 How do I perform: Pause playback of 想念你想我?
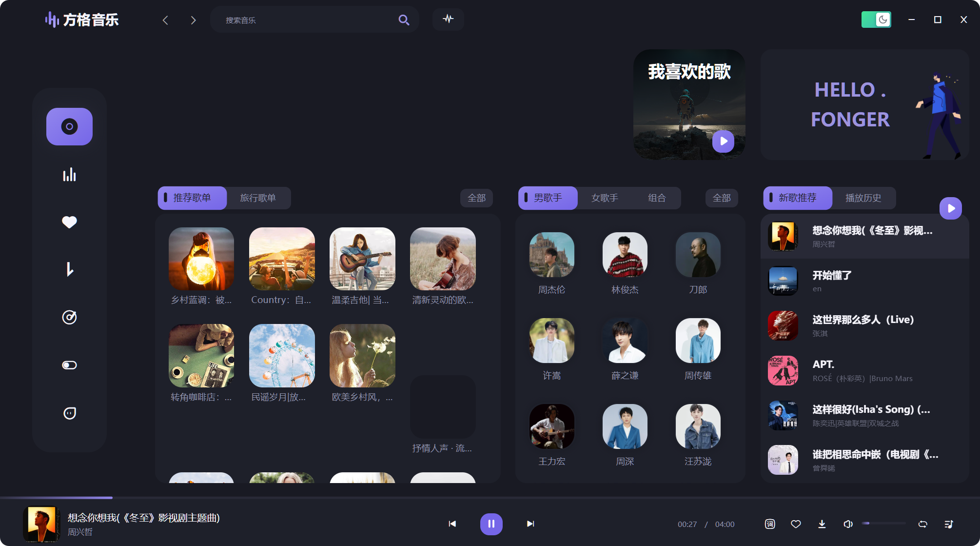click(491, 524)
